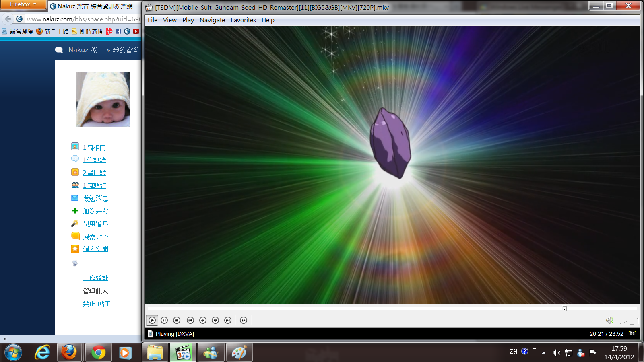Viewport: 644px width, 362px height.
Task: Click the seek bar position handle
Action: pyautogui.click(x=564, y=309)
